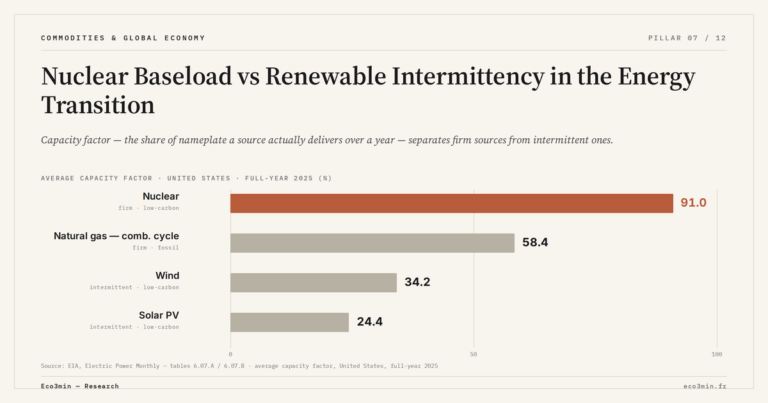This screenshot has width=768, height=403.
Task: Click the axis tick label 50
Action: point(473,354)
